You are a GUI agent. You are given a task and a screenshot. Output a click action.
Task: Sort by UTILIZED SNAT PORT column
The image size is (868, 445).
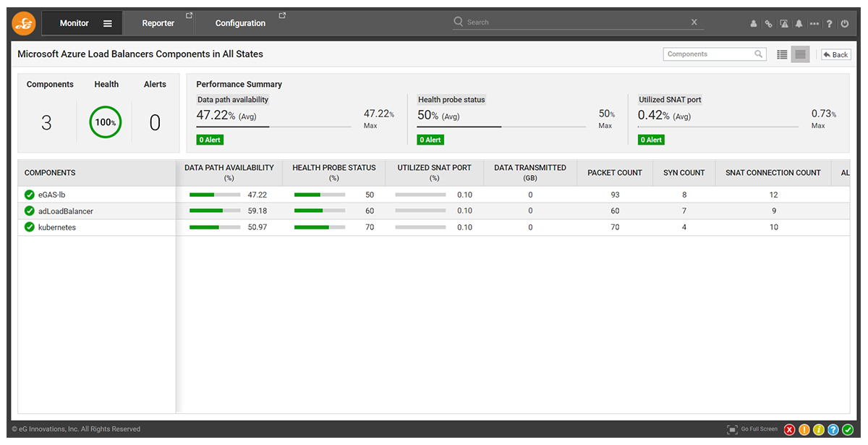point(434,172)
